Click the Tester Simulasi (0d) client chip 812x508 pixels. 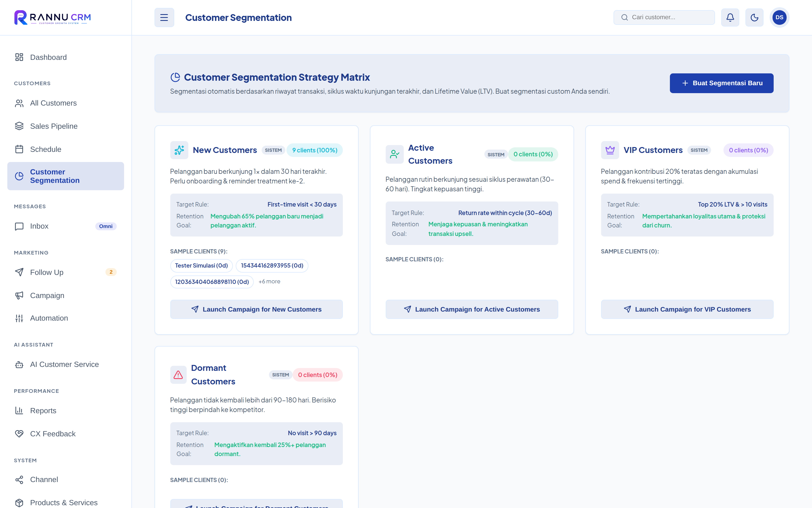pyautogui.click(x=201, y=265)
